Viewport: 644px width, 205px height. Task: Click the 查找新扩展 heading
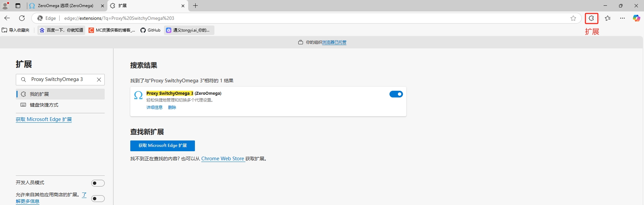tap(147, 132)
